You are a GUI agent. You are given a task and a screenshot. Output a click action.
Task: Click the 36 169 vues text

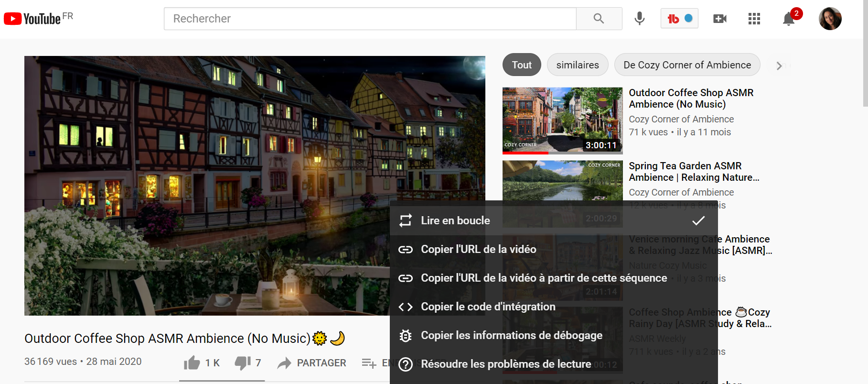(51, 362)
